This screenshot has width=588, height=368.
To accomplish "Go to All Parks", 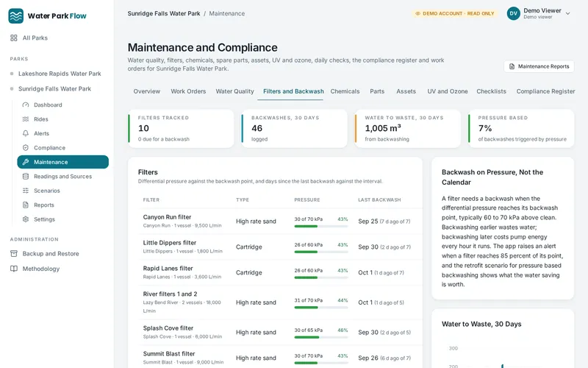I will 35,38.
